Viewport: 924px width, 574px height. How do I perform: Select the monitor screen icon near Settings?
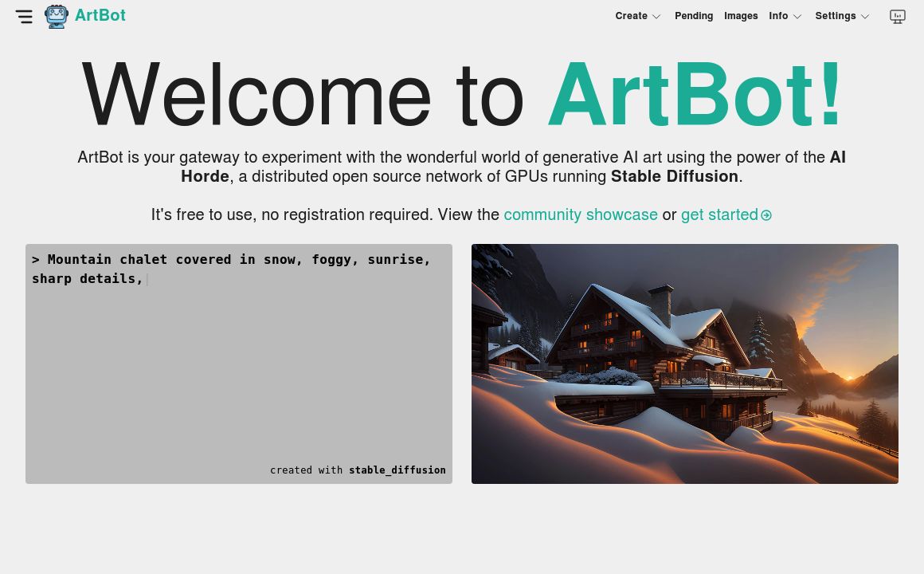coord(898,16)
